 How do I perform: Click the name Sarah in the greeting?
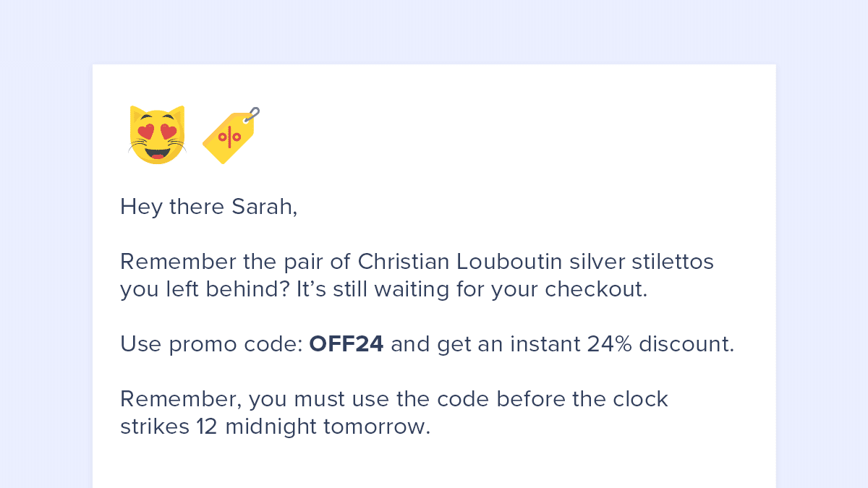coord(263,207)
